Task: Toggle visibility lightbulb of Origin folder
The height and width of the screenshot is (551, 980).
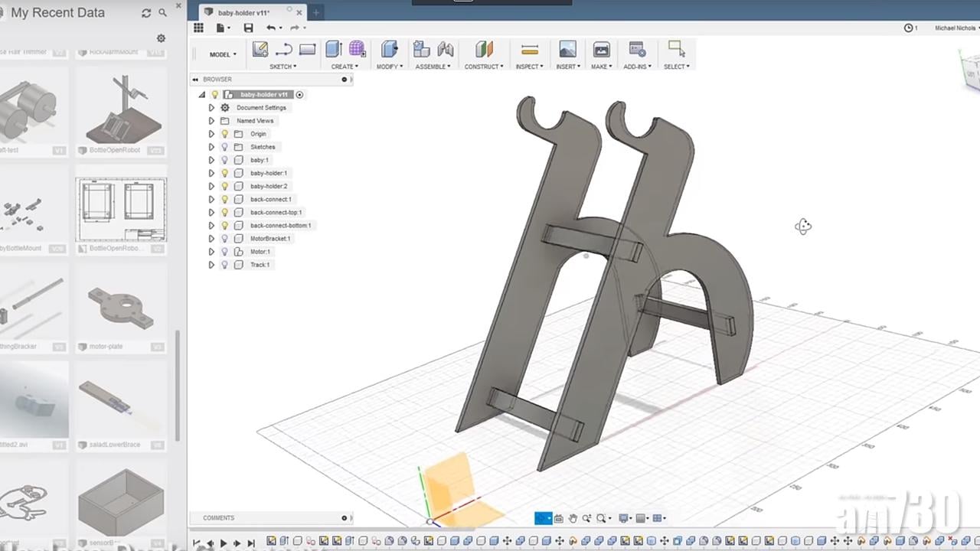Action: tap(225, 134)
